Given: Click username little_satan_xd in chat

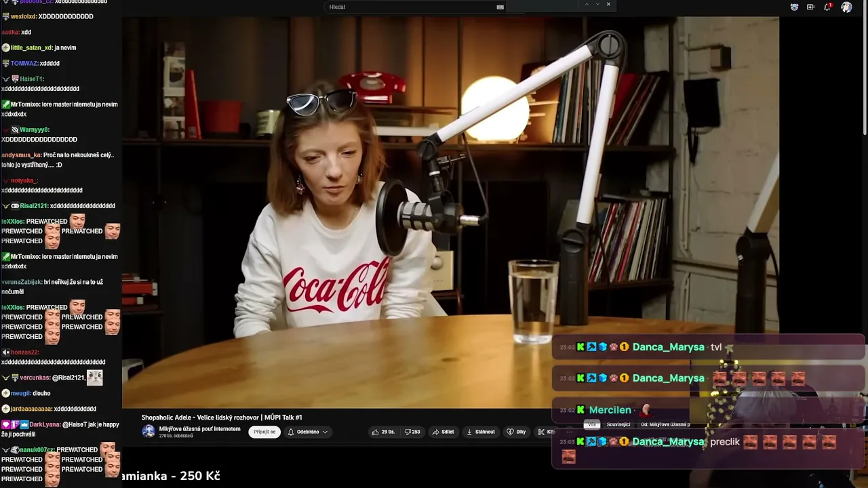Looking at the screenshot, I should click(x=31, y=47).
